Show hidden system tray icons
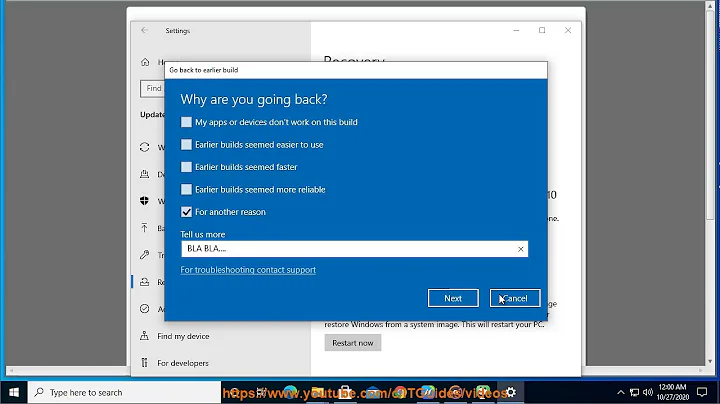The height and width of the screenshot is (404, 720). coord(621,393)
